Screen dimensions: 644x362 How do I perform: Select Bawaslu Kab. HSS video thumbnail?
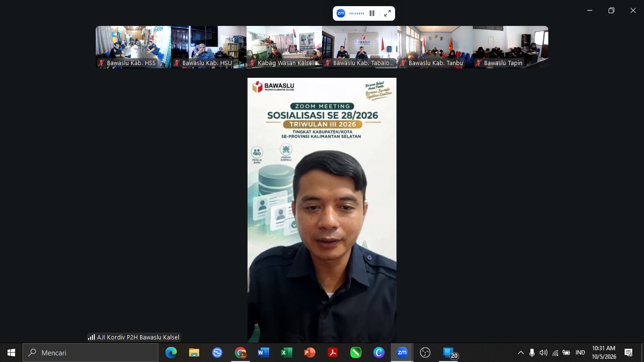(x=133, y=47)
